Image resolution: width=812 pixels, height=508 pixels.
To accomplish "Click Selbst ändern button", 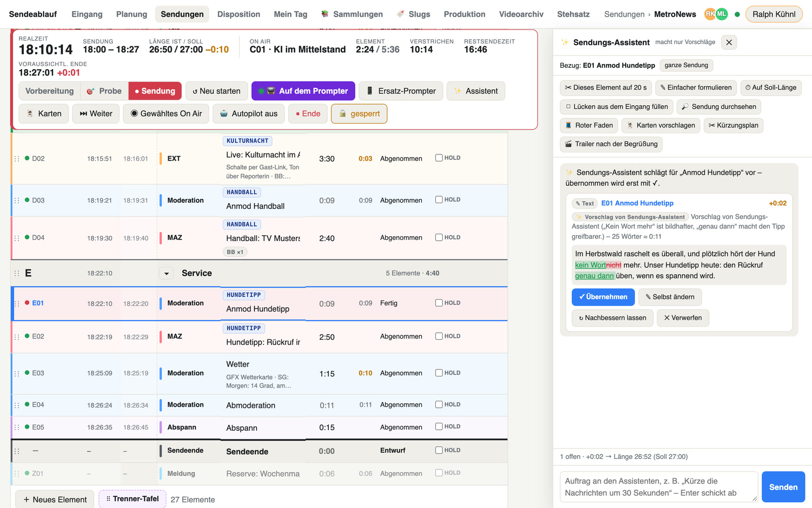I will pyautogui.click(x=670, y=297).
